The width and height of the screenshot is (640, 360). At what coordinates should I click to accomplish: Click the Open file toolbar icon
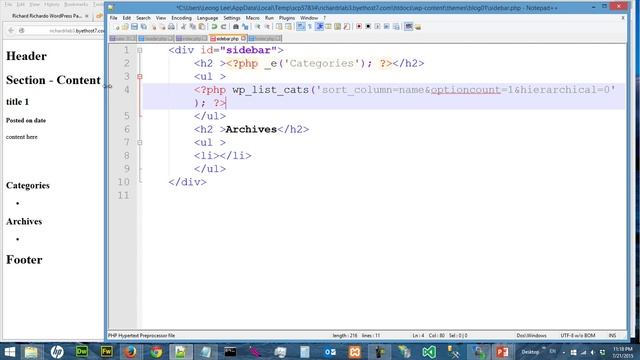coord(125,27)
